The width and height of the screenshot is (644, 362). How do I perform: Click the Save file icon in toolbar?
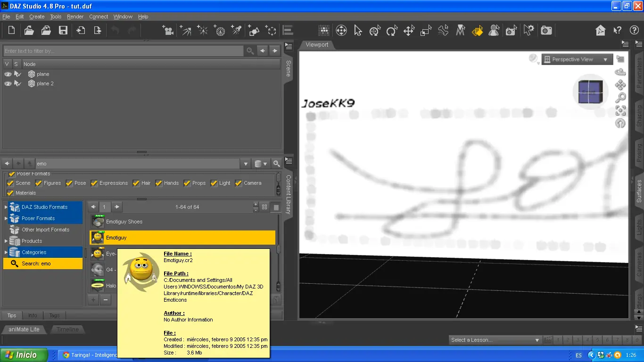click(63, 31)
